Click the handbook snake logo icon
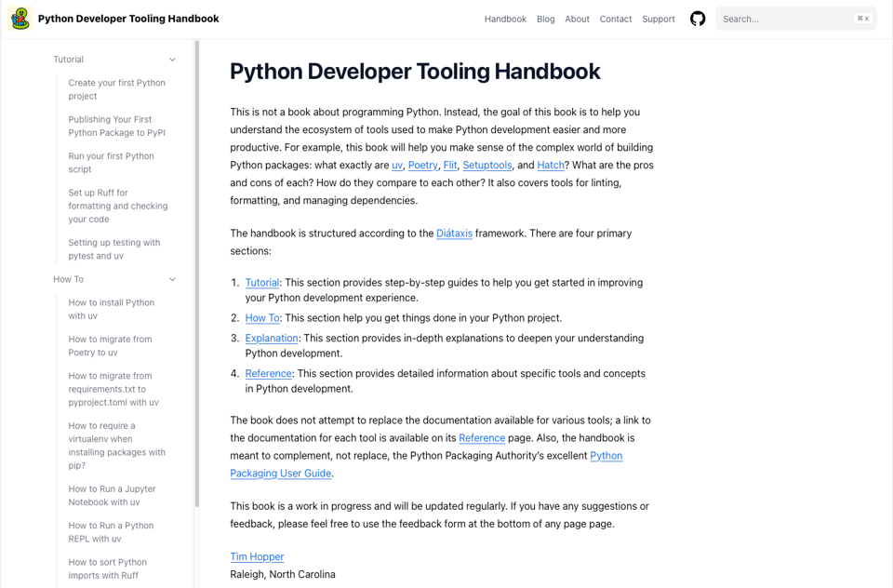Screen dimensions: 893x588 click(20, 19)
